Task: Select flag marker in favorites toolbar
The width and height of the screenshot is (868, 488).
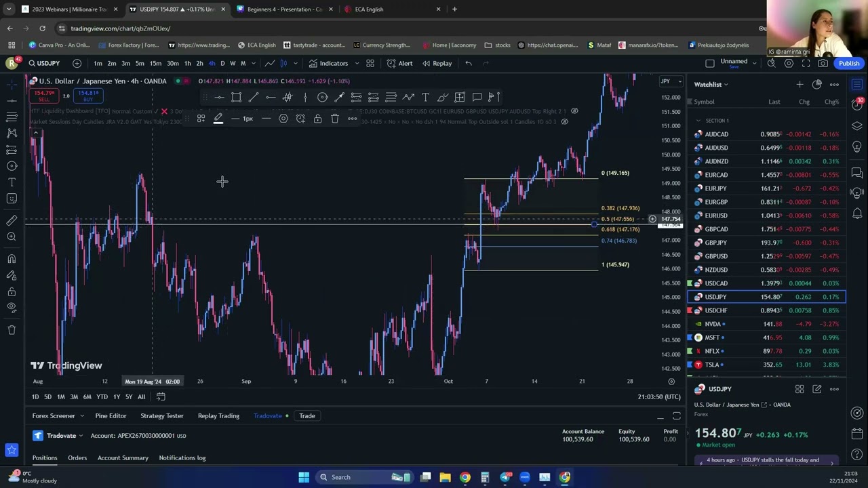Action: (x=494, y=98)
